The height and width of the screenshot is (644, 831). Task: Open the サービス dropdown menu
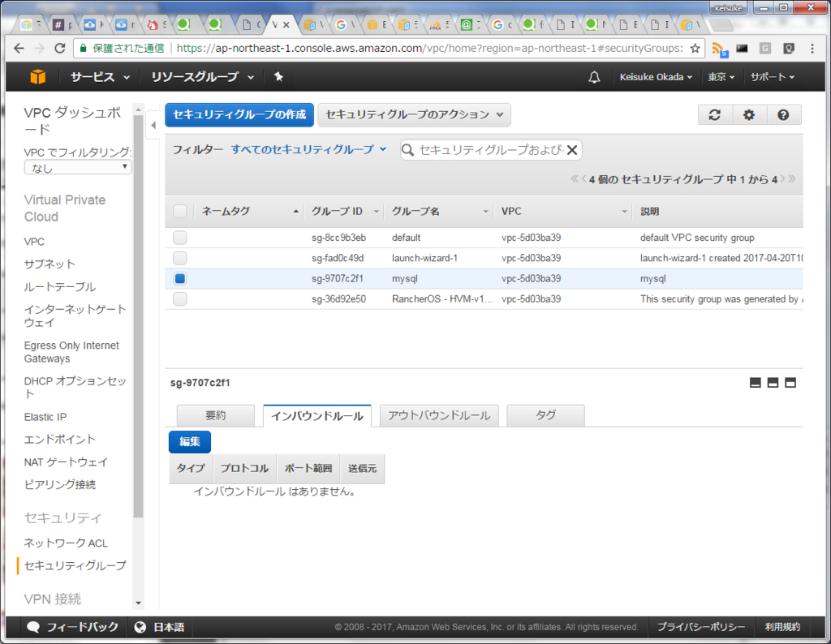click(100, 77)
